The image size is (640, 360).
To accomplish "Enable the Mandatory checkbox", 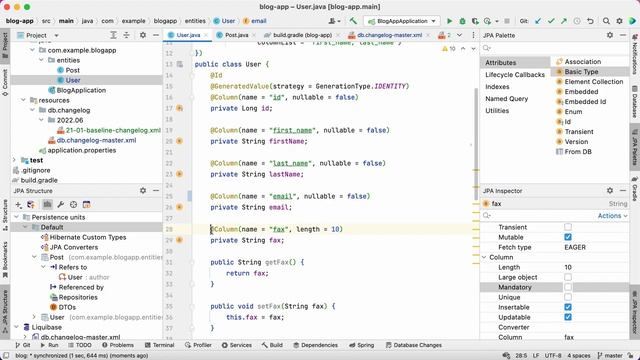I will pos(568,287).
